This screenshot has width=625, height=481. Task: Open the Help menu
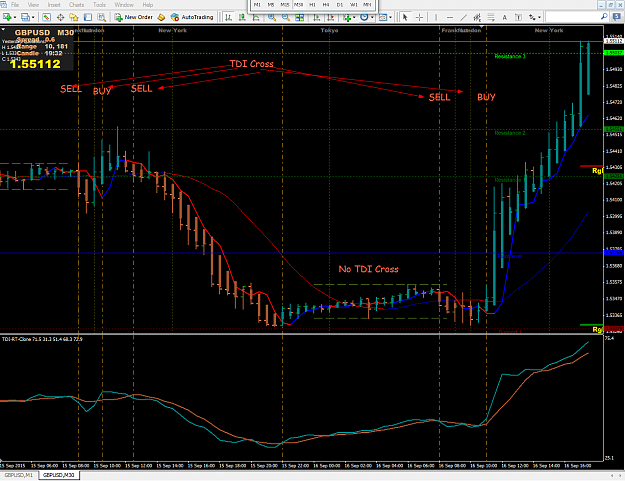pos(148,5)
